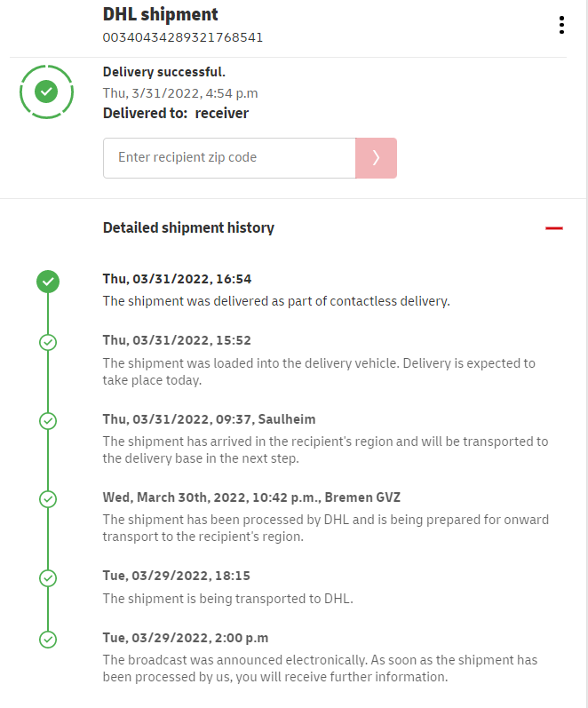Click the Saulheim arrival date heading

(209, 418)
